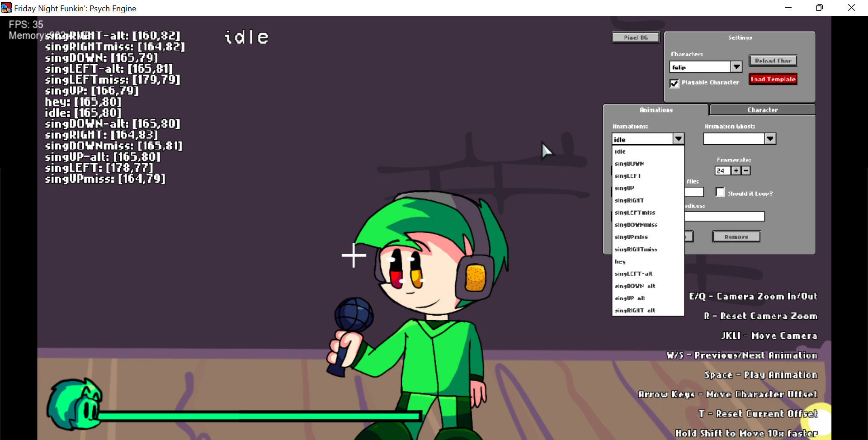This screenshot has width=868, height=440.
Task: Pick singDOWN-alt in the dropdown list
Action: tap(648, 286)
